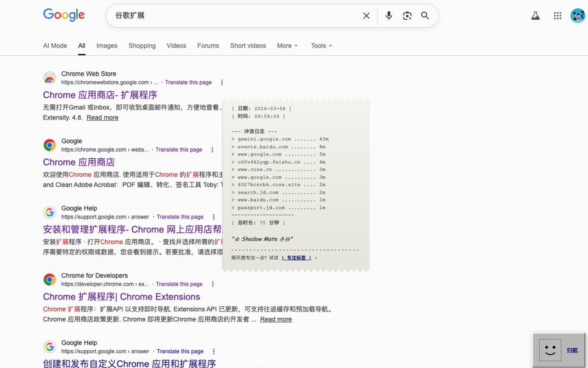Click search.jd.com log entry

point(279,192)
